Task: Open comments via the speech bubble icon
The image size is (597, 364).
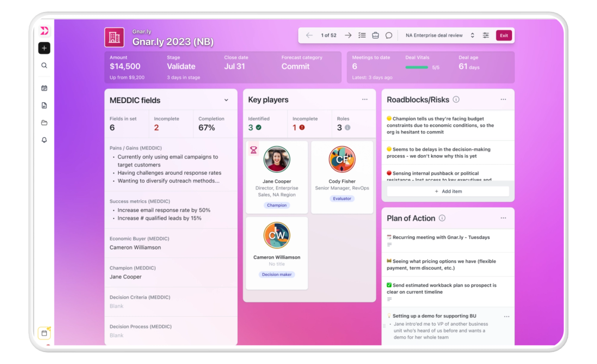Action: point(389,35)
